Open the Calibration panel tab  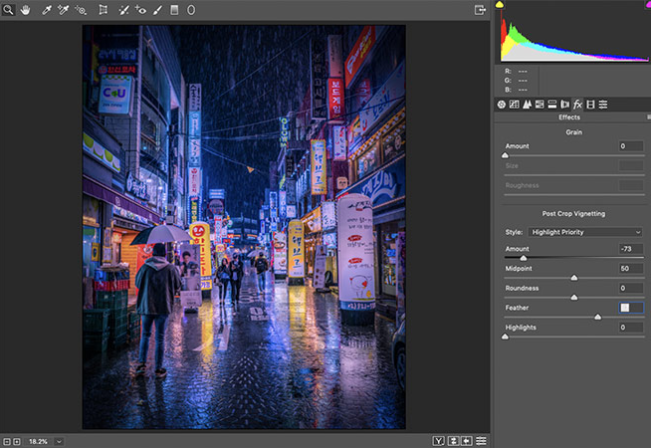[x=590, y=105]
